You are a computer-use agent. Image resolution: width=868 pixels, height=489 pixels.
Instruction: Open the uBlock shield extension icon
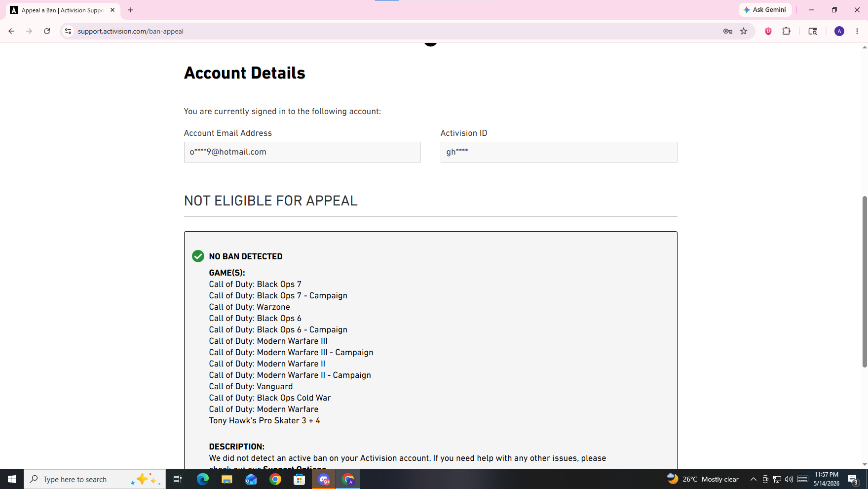[x=768, y=31]
